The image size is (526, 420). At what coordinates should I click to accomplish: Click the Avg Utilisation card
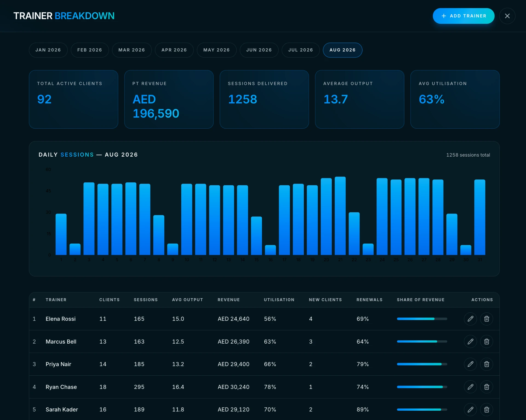click(455, 99)
